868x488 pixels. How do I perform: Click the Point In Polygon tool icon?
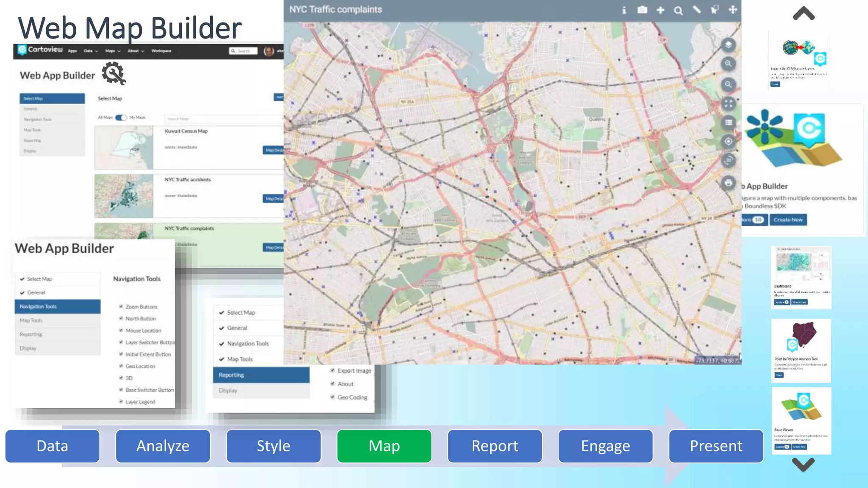tap(801, 337)
